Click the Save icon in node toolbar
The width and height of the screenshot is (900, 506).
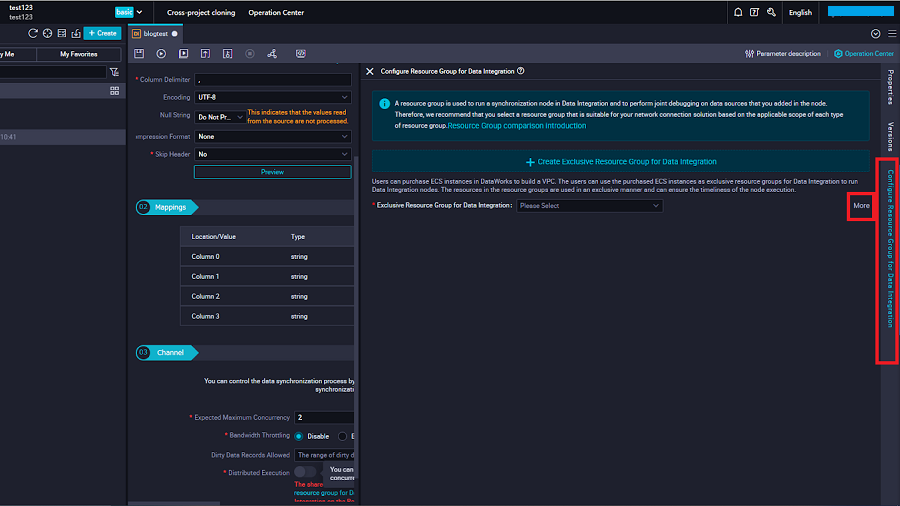pos(139,53)
